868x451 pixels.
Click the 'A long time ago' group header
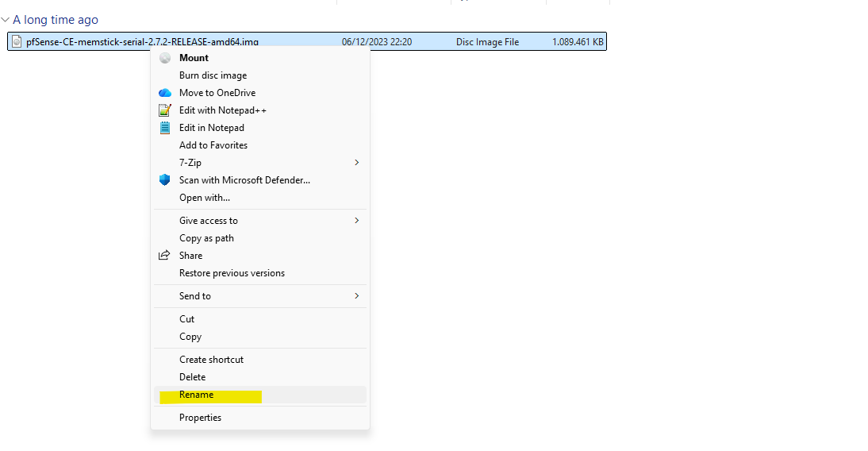click(x=56, y=20)
